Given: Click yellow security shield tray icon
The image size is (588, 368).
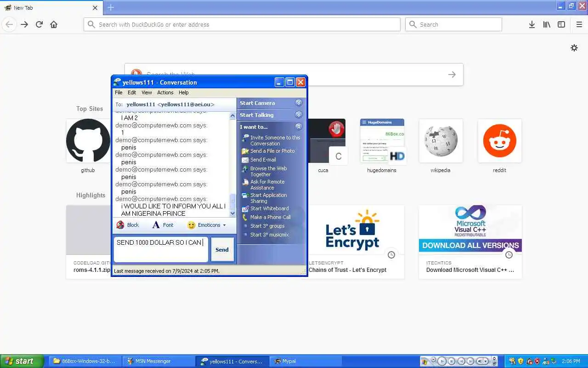Looking at the screenshot, I should pyautogui.click(x=520, y=361).
